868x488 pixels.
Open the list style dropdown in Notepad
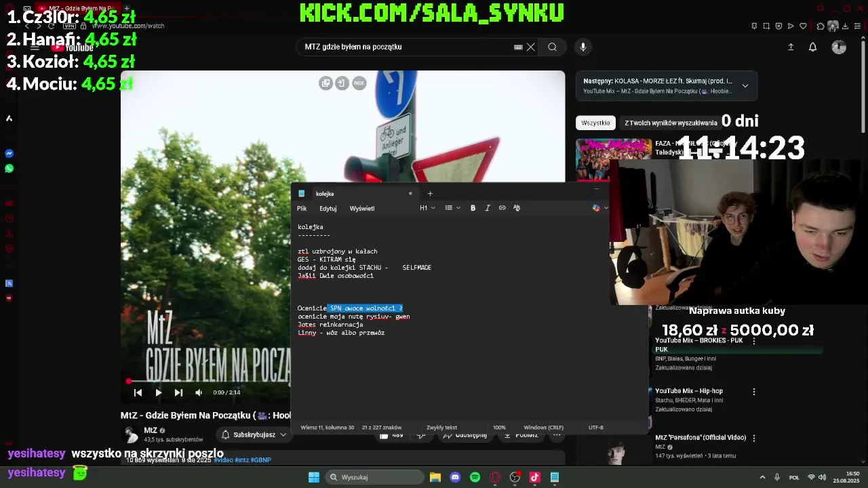452,208
